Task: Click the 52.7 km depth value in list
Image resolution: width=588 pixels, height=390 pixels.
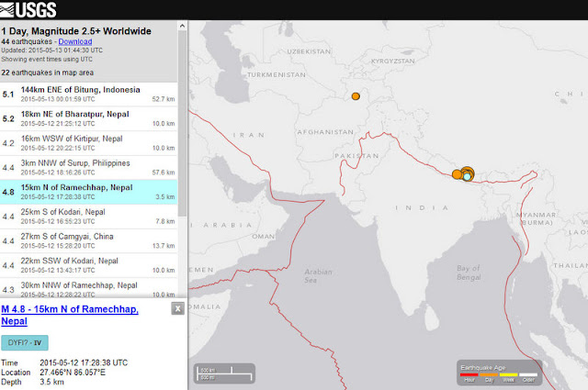Action: [164, 99]
